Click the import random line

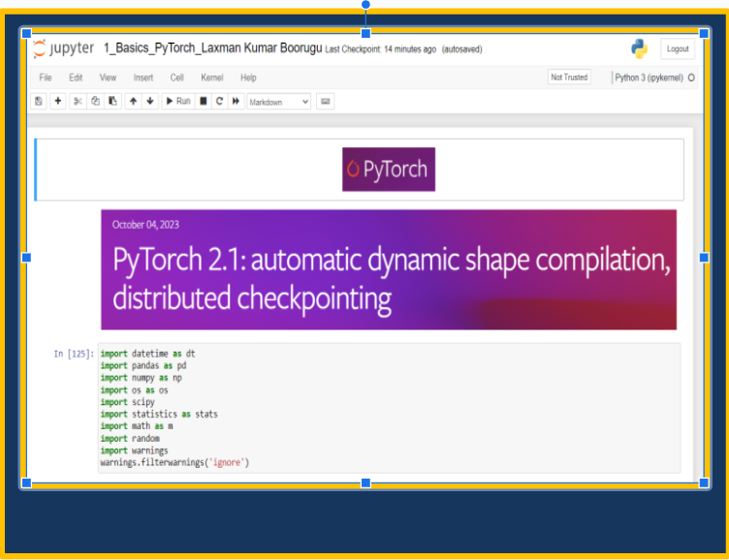pos(130,439)
